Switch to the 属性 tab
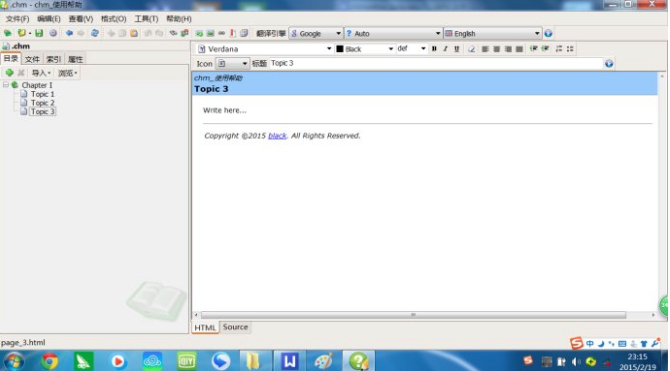The width and height of the screenshot is (670, 371). (75, 59)
